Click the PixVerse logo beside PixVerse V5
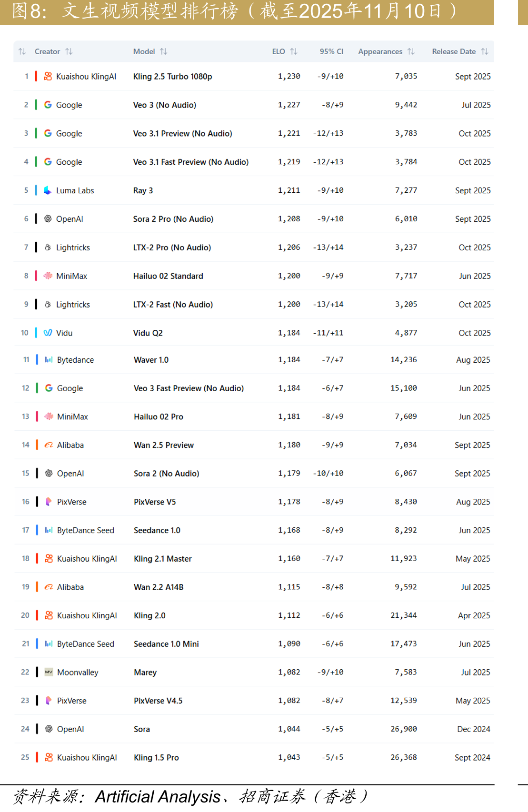Viewport: 528px width, 812px height. tap(49, 502)
